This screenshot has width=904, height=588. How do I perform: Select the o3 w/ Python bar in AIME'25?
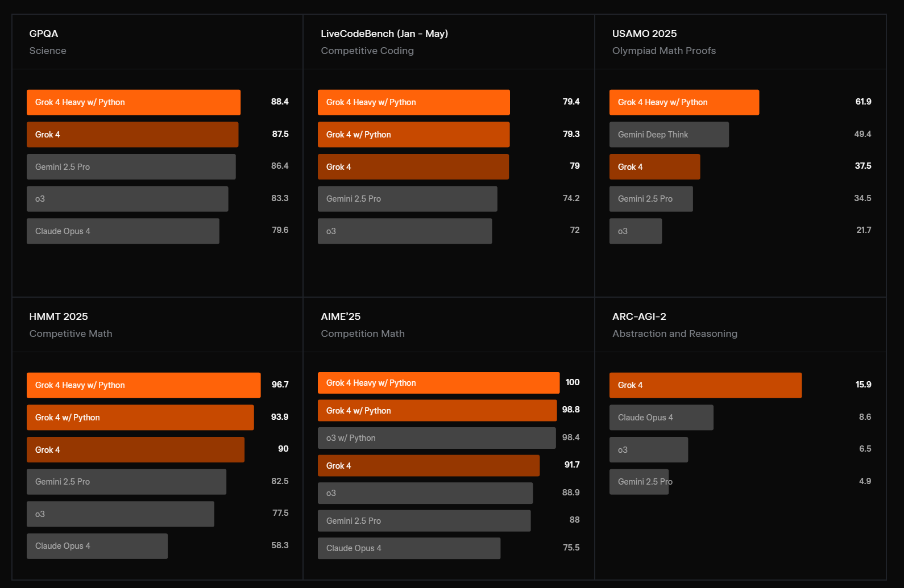tap(437, 438)
